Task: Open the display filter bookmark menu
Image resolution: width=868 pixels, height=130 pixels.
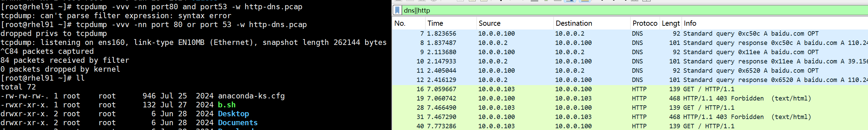Action: coord(397,10)
